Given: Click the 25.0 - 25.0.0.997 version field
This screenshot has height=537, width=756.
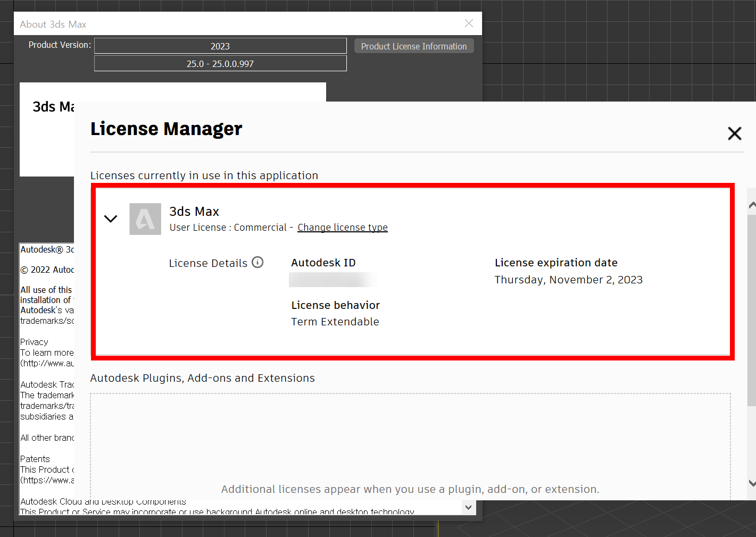Looking at the screenshot, I should (220, 63).
